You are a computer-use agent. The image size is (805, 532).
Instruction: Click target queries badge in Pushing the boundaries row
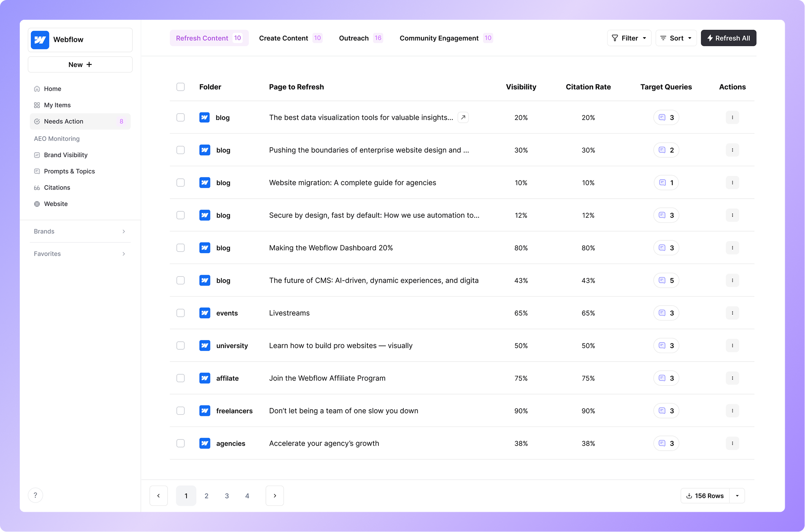(x=666, y=150)
